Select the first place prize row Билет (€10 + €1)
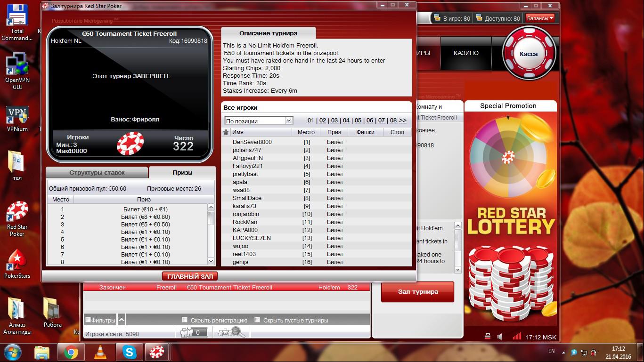This screenshot has width=644, height=362. (127, 209)
